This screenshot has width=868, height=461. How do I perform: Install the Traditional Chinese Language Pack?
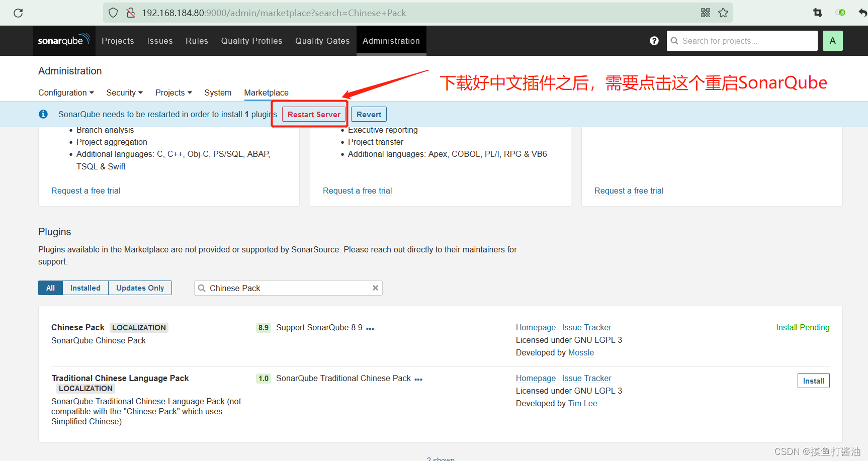(x=813, y=381)
